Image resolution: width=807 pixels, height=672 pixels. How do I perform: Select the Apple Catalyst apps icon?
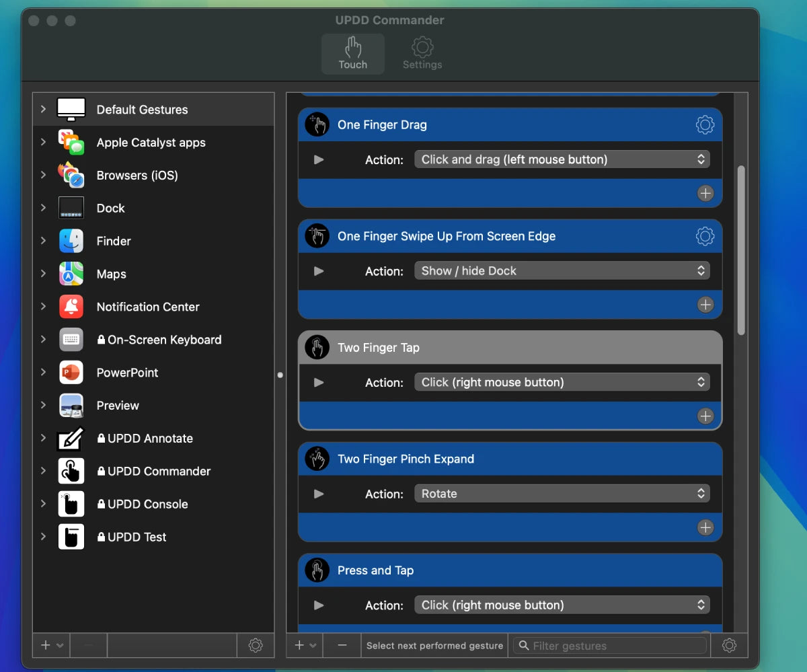click(71, 142)
